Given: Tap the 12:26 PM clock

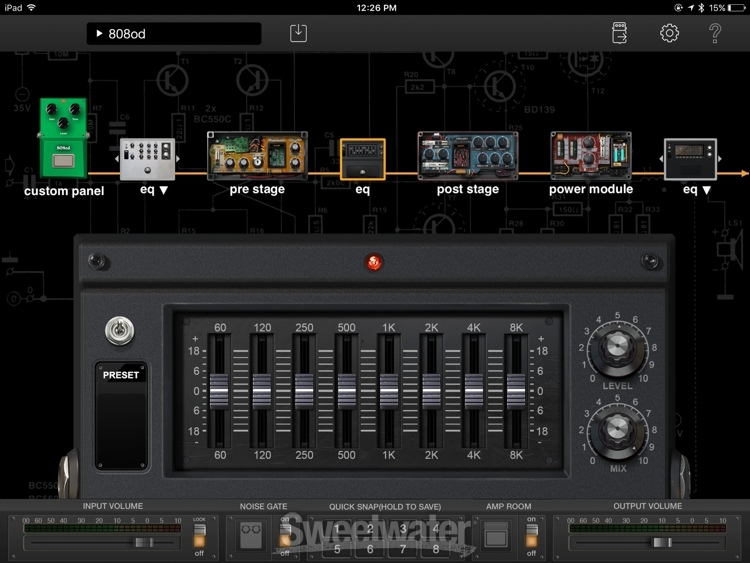Looking at the screenshot, I should coord(376,8).
